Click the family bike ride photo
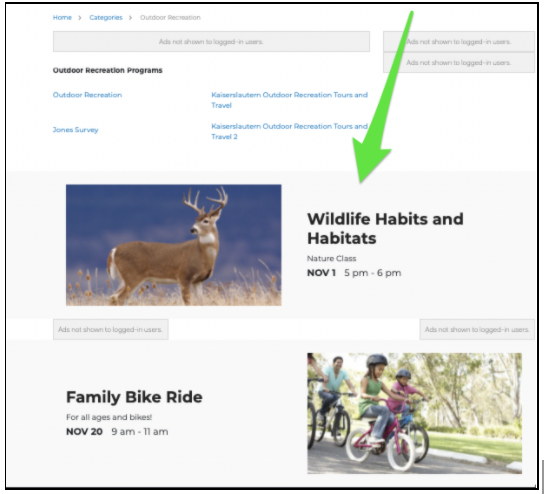This screenshot has width=544, height=494. 415,413
